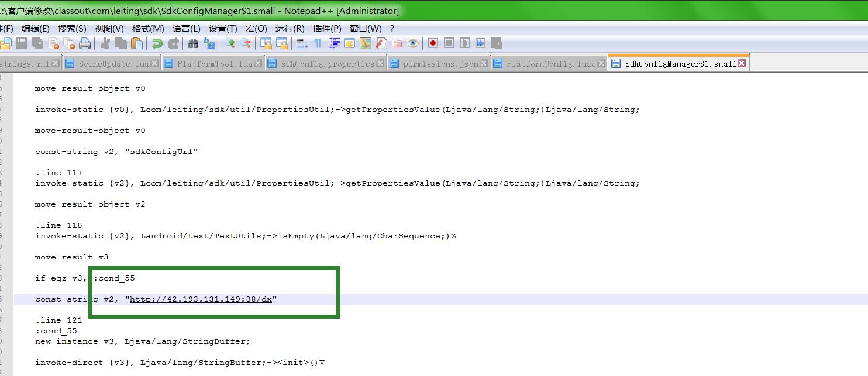Toggle word wrap toolbar button
The height and width of the screenshot is (376, 868).
point(302,43)
